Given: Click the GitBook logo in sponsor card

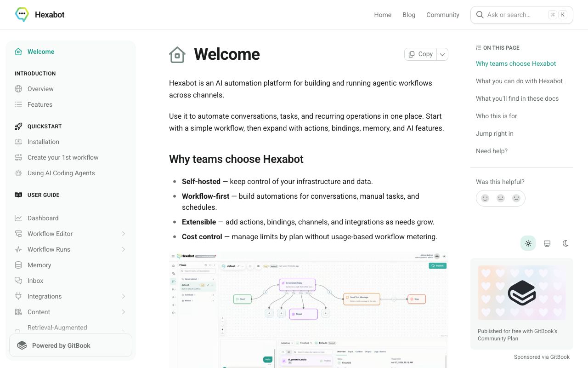Looking at the screenshot, I should point(522,293).
